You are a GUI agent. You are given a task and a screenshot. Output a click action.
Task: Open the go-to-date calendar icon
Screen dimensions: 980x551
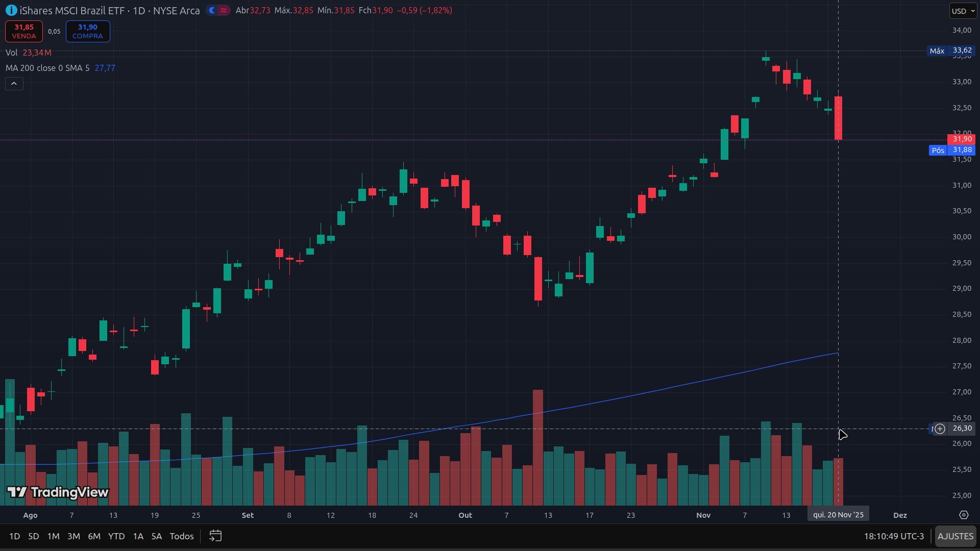tap(215, 536)
